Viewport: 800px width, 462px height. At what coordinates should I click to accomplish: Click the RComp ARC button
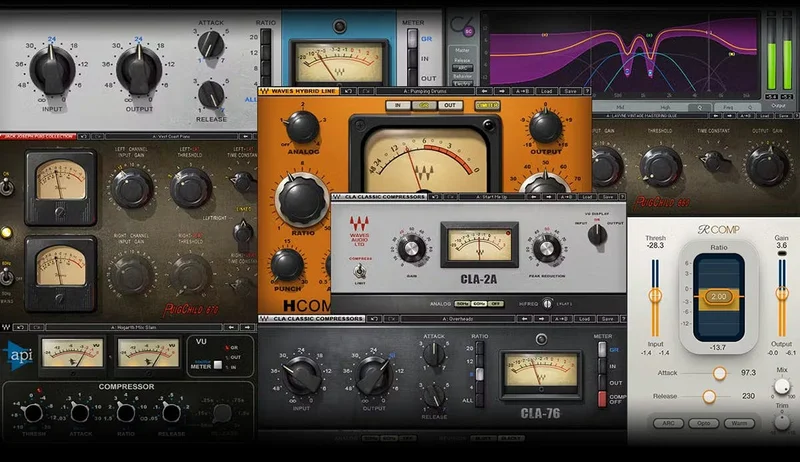click(668, 423)
